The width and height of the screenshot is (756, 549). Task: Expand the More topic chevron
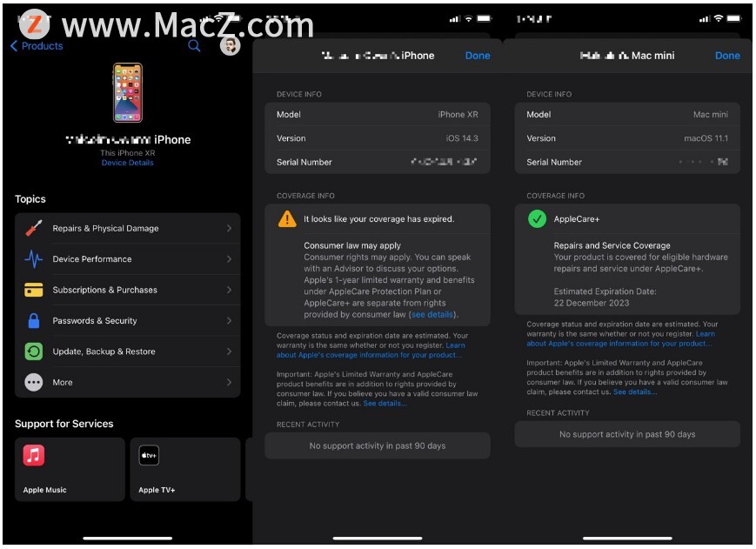(x=229, y=382)
